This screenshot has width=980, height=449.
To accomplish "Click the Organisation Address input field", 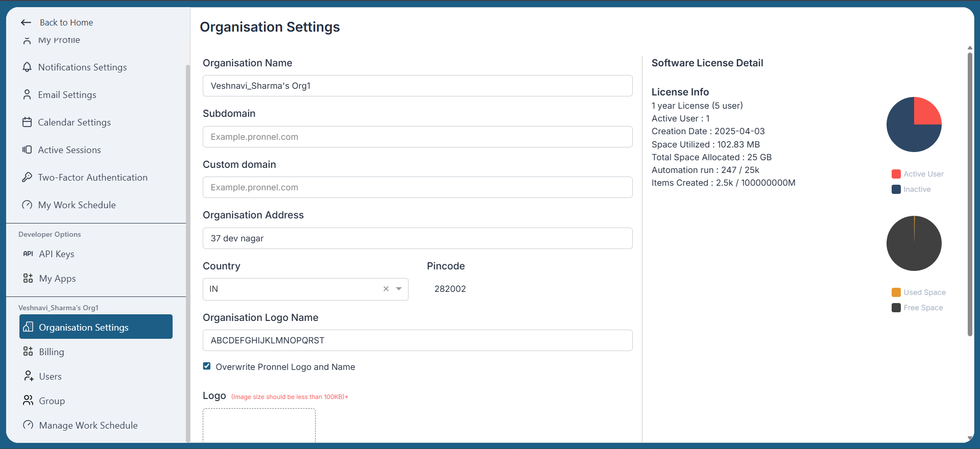I will [x=418, y=238].
